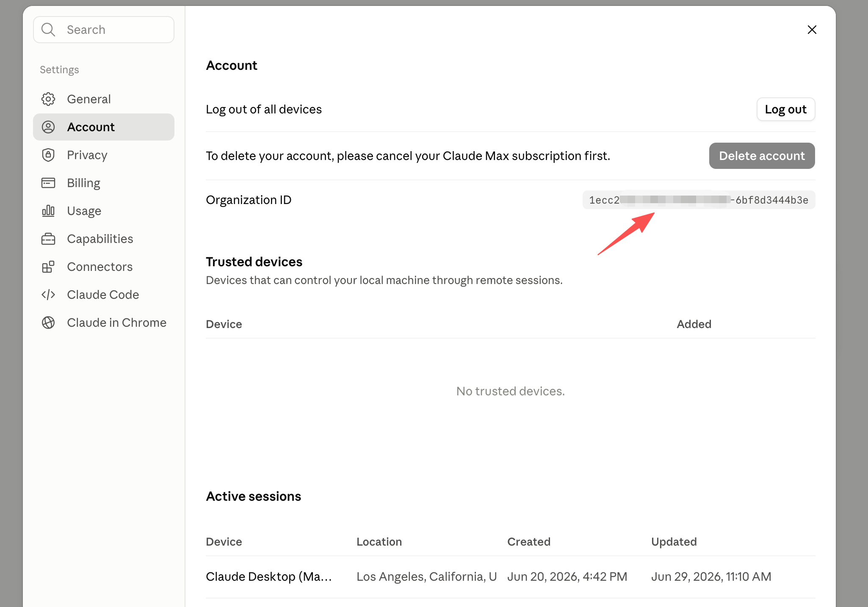The width and height of the screenshot is (868, 607).
Task: Click the Capabilities briefcase icon
Action: 48,239
